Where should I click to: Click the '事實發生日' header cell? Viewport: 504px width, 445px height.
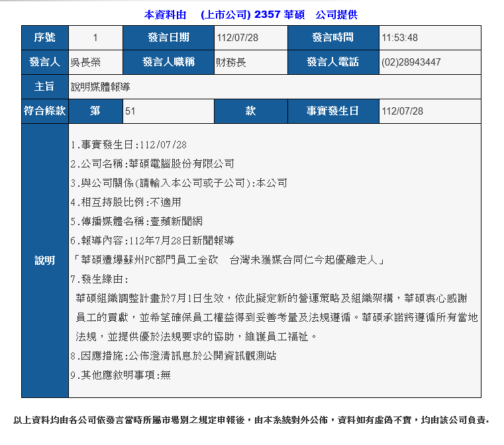333,111
